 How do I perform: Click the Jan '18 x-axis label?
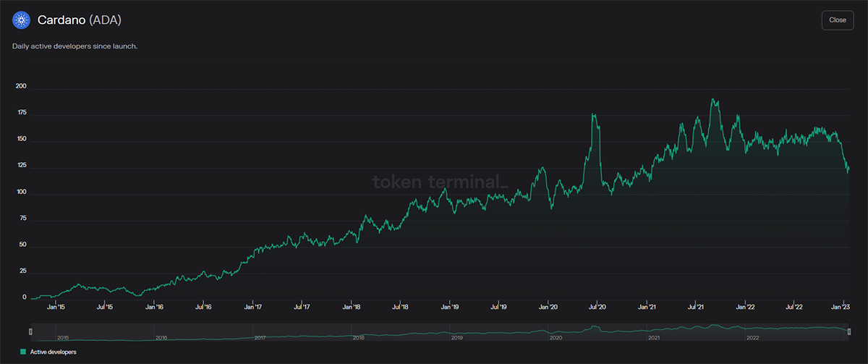(352, 307)
